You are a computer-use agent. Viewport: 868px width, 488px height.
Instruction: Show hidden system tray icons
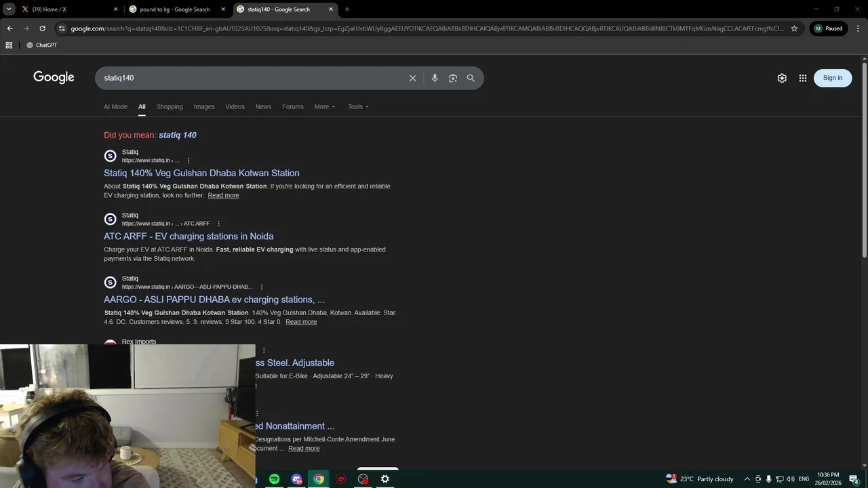coord(747,479)
